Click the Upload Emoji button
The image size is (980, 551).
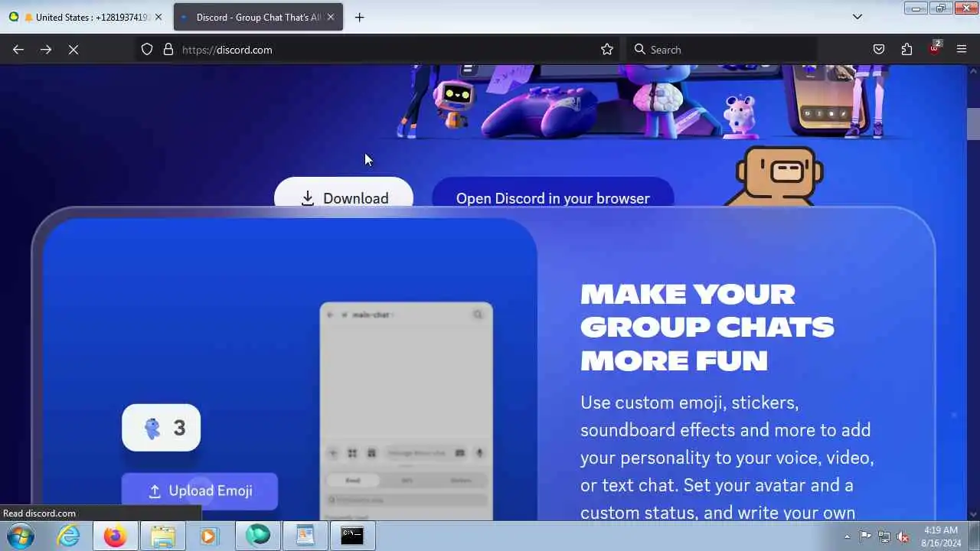click(x=199, y=491)
